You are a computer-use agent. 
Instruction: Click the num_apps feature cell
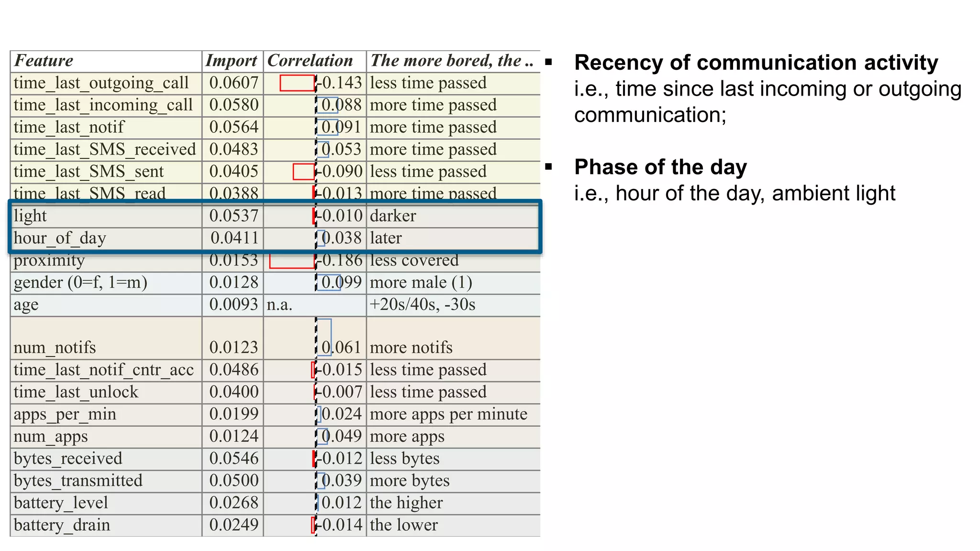(x=106, y=437)
